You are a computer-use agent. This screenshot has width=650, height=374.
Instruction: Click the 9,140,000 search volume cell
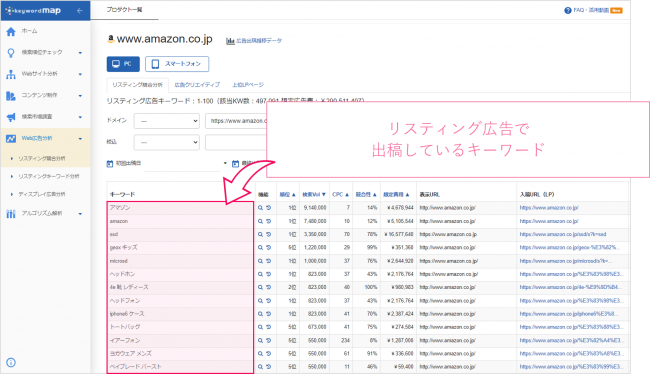pyautogui.click(x=315, y=208)
